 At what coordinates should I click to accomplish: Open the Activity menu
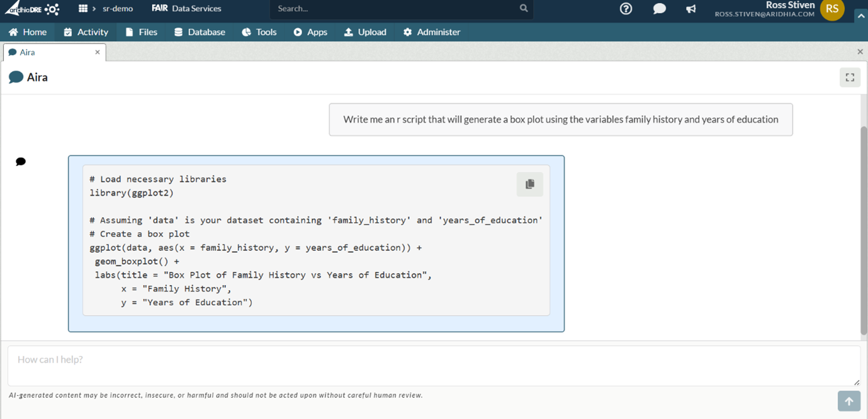86,32
